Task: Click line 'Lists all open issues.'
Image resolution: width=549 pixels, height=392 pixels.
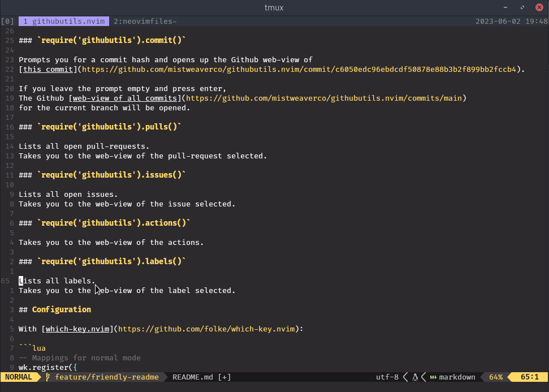Action: (x=68, y=195)
